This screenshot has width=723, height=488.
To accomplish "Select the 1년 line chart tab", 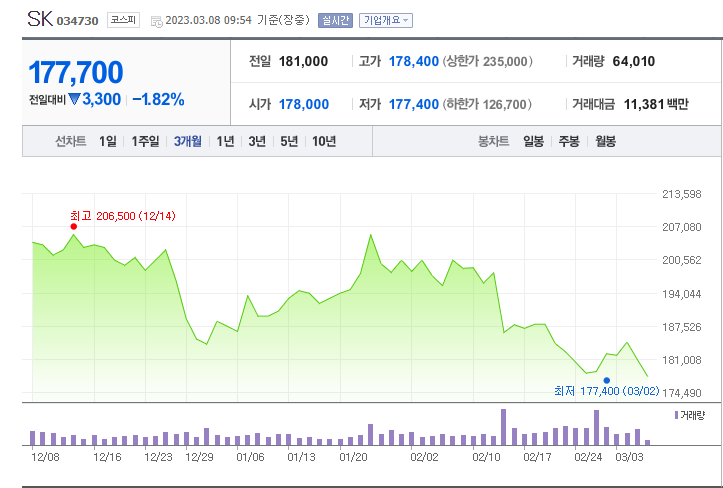I will coord(225,141).
